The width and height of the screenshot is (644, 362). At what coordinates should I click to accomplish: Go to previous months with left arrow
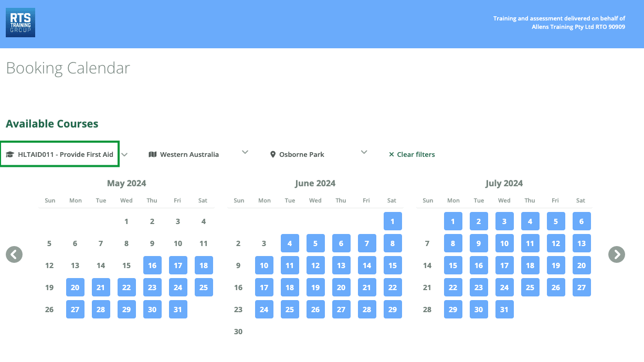click(14, 254)
